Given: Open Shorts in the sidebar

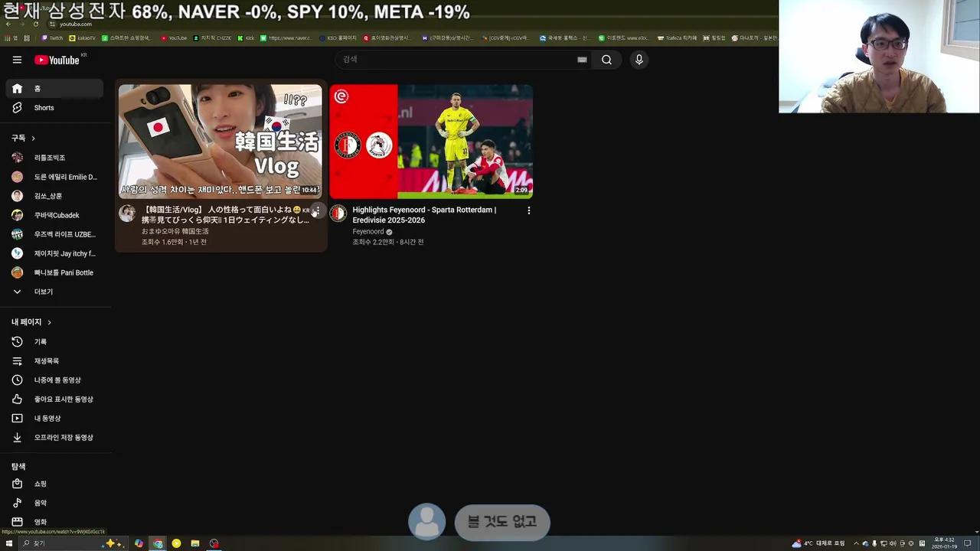Looking at the screenshot, I should 54,108.
